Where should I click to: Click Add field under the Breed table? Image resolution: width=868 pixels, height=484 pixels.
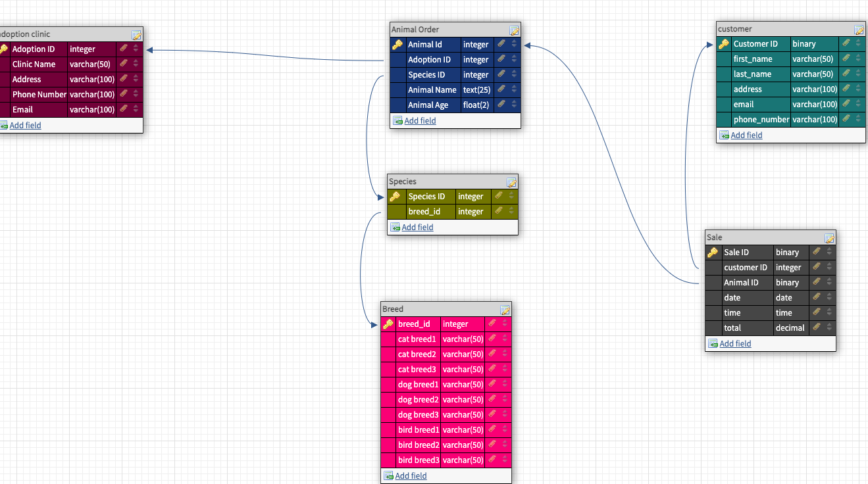tap(411, 475)
